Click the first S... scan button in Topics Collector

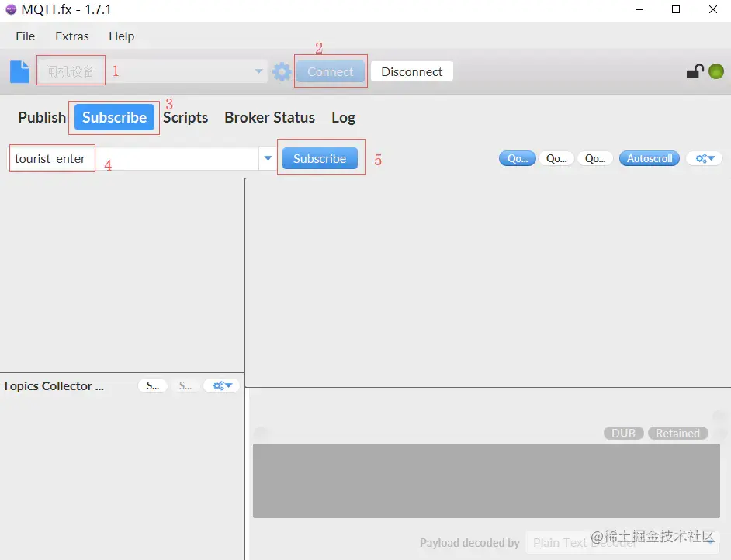pyautogui.click(x=152, y=385)
